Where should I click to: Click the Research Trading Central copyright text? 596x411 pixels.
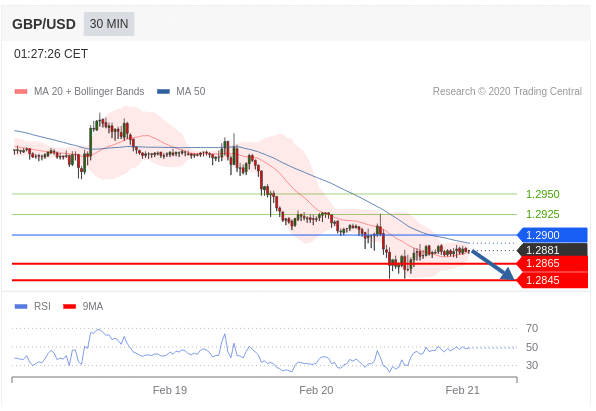507,92
